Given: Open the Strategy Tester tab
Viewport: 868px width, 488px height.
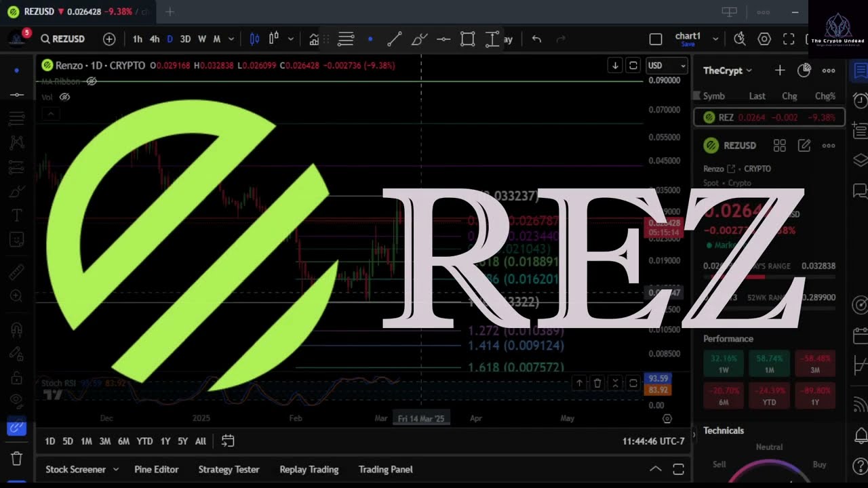Looking at the screenshot, I should coord(229,470).
